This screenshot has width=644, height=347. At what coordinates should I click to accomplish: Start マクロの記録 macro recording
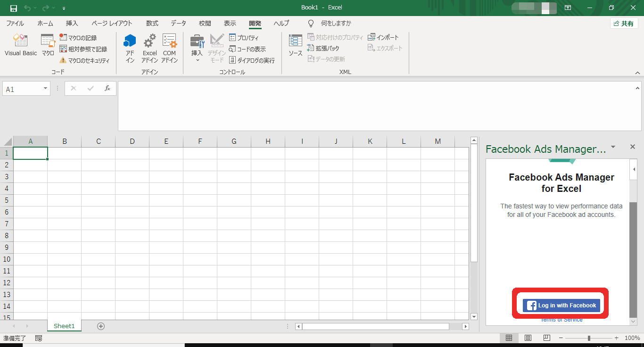click(x=78, y=38)
